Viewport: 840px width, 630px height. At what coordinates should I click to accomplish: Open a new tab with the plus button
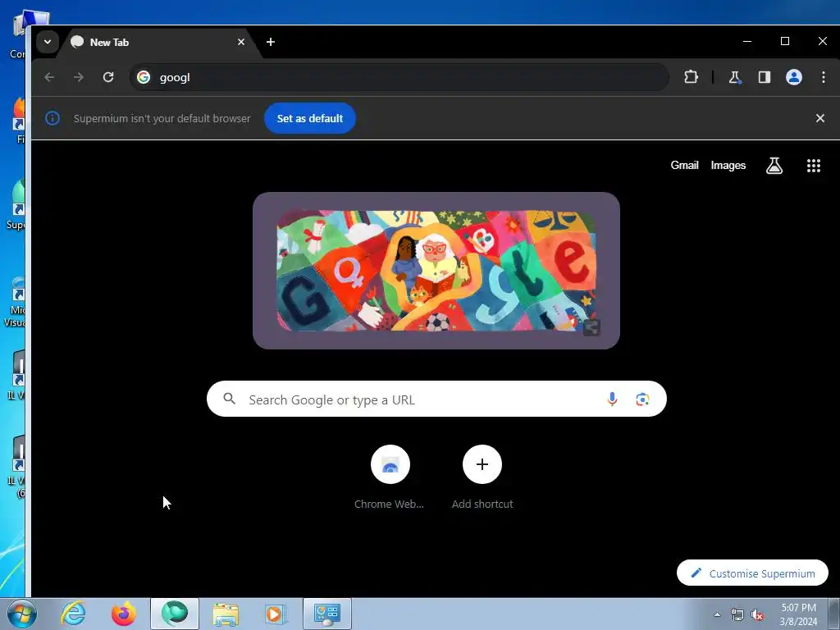tap(271, 42)
